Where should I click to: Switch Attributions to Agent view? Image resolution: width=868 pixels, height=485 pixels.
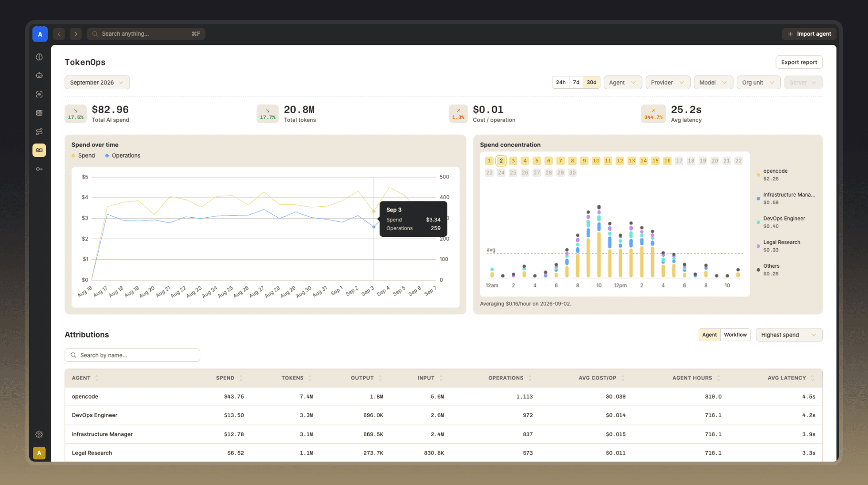tap(709, 335)
